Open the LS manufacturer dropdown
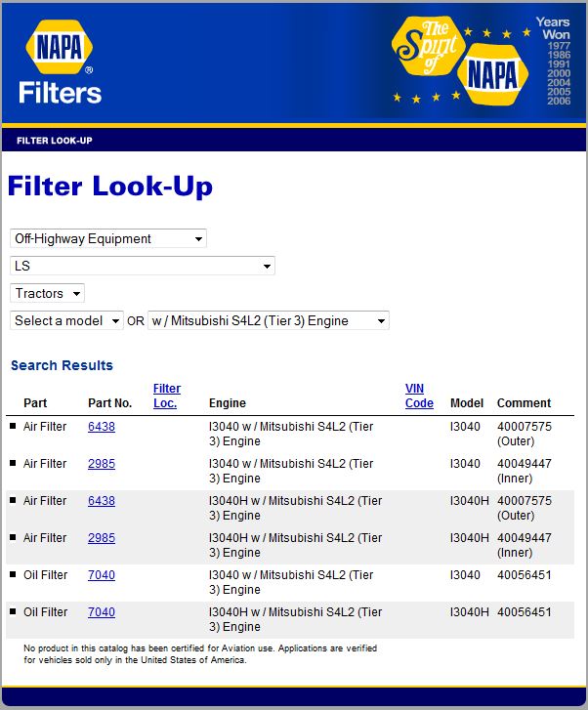588x710 pixels. tap(143, 266)
